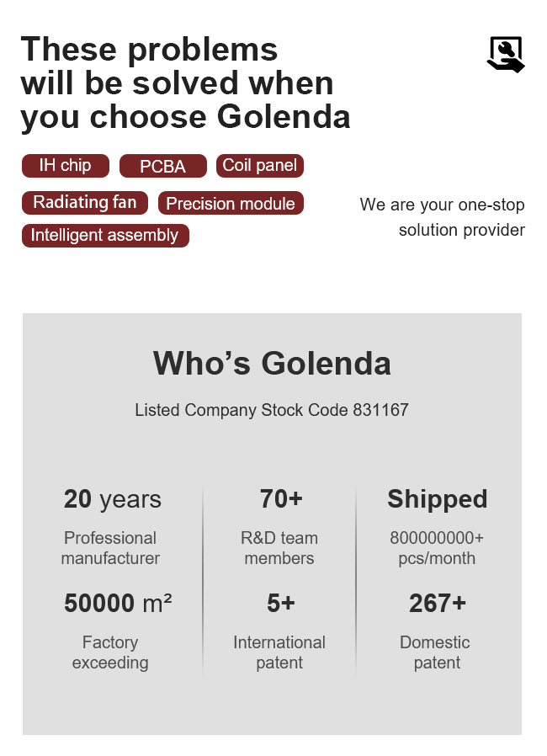This screenshot has height=756, width=547.
Task: Click the 800000000+ pcs/month text
Action: click(x=437, y=548)
